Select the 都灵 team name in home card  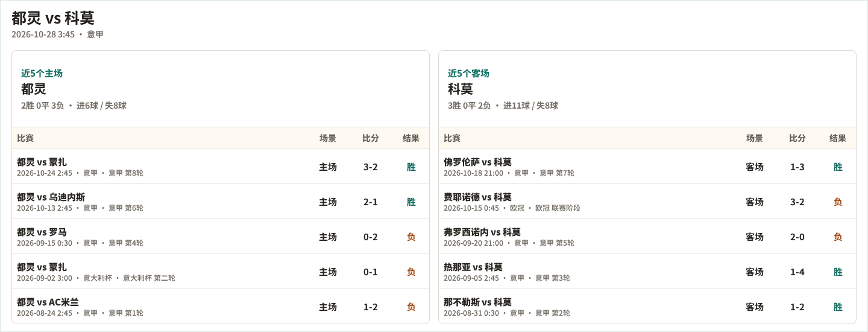(x=34, y=89)
